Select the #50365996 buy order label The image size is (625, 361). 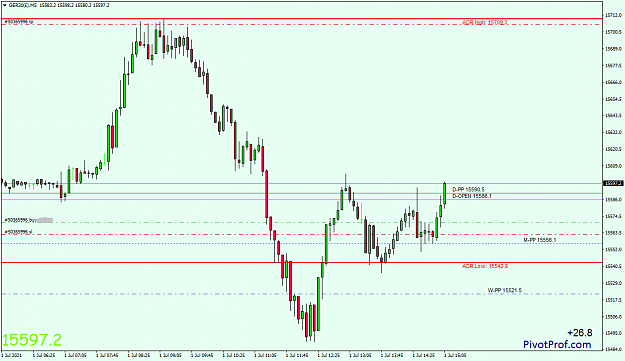(x=21, y=220)
